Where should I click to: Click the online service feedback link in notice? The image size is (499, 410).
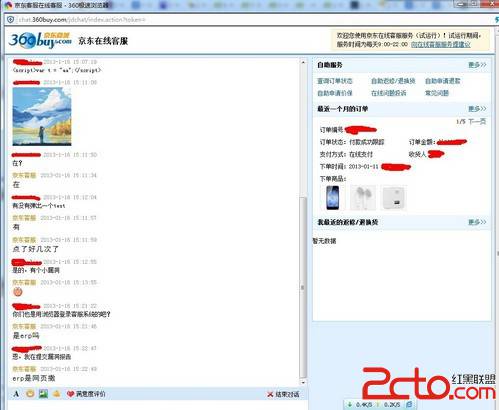(x=440, y=44)
